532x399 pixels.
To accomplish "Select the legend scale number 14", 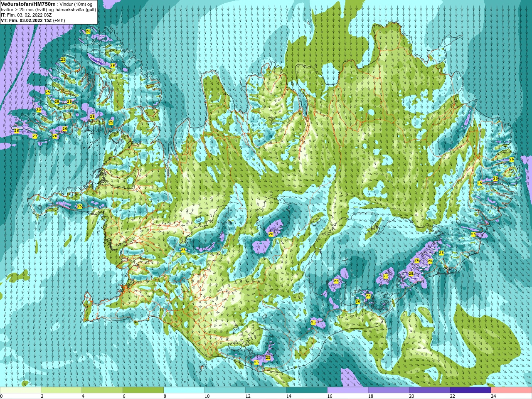I will [289, 396].
